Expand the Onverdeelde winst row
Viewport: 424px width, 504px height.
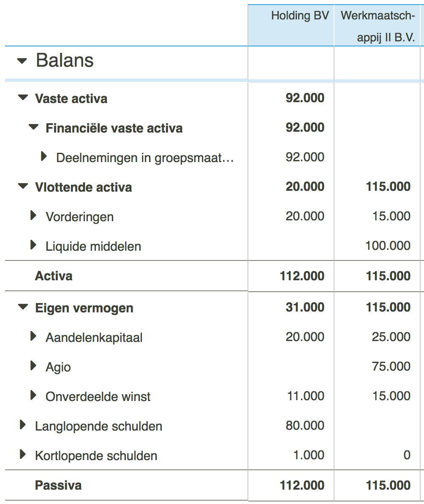33,396
